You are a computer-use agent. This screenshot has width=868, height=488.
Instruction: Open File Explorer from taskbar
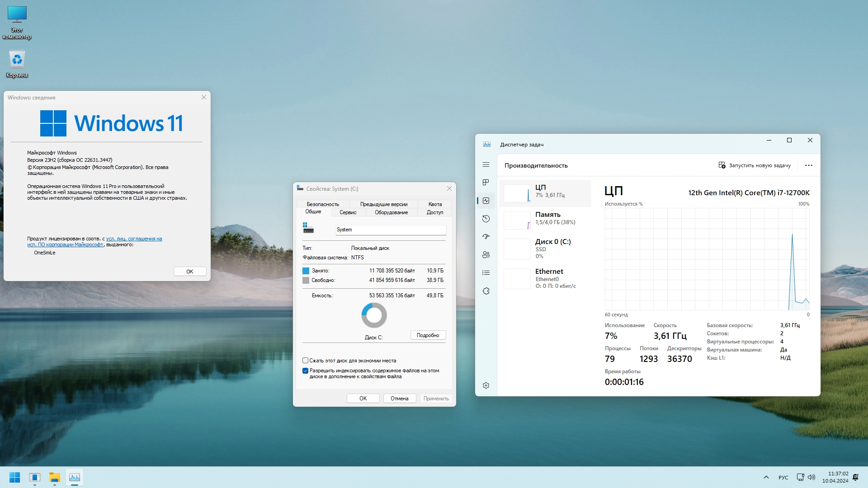(x=55, y=477)
